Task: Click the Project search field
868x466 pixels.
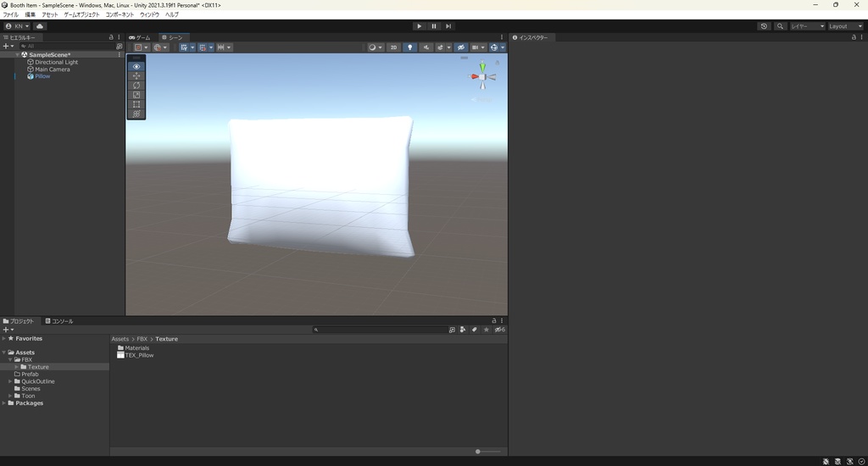Action: click(380, 330)
